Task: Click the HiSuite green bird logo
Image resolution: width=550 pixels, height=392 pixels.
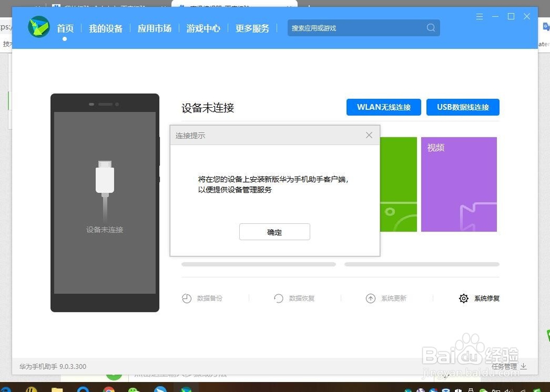Action: (x=39, y=27)
